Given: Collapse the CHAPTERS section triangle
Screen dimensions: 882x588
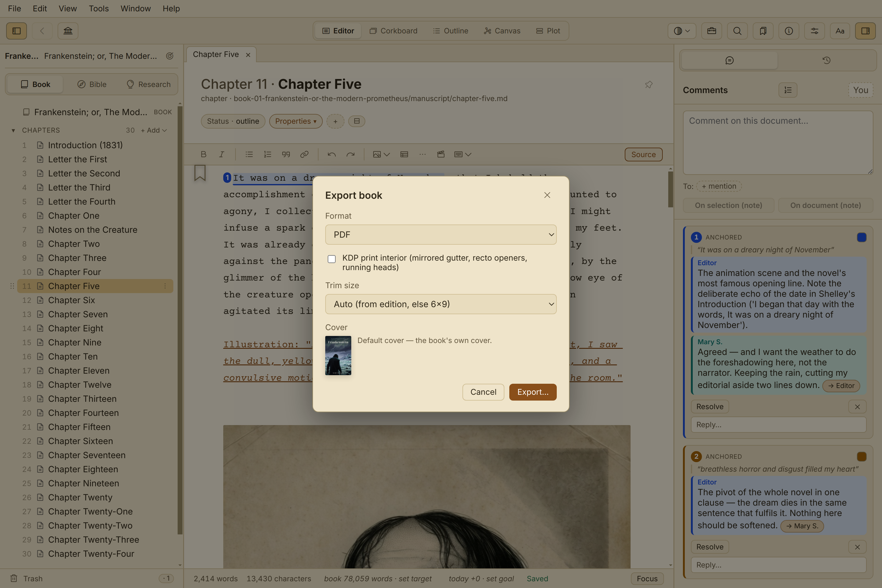Looking at the screenshot, I should pos(13,130).
